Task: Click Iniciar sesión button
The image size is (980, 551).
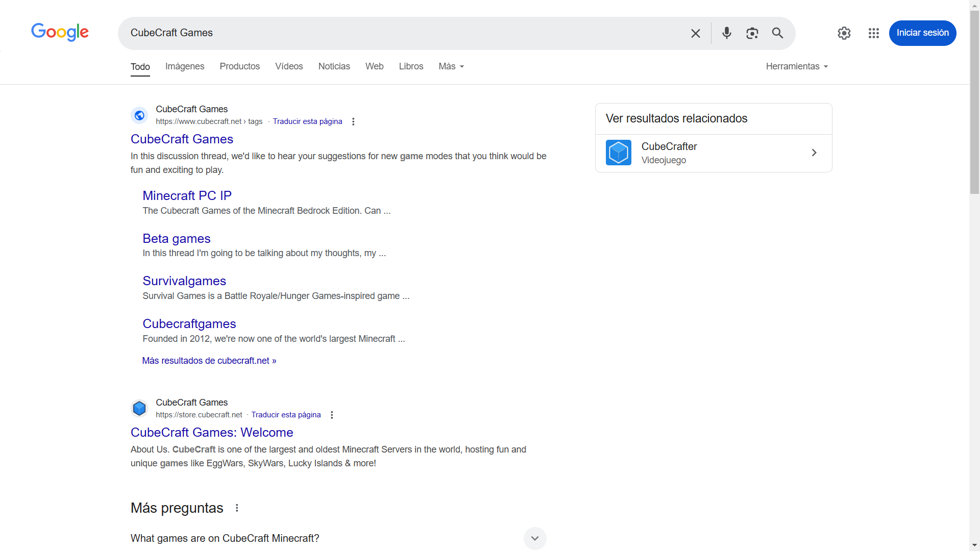Action: click(x=922, y=33)
